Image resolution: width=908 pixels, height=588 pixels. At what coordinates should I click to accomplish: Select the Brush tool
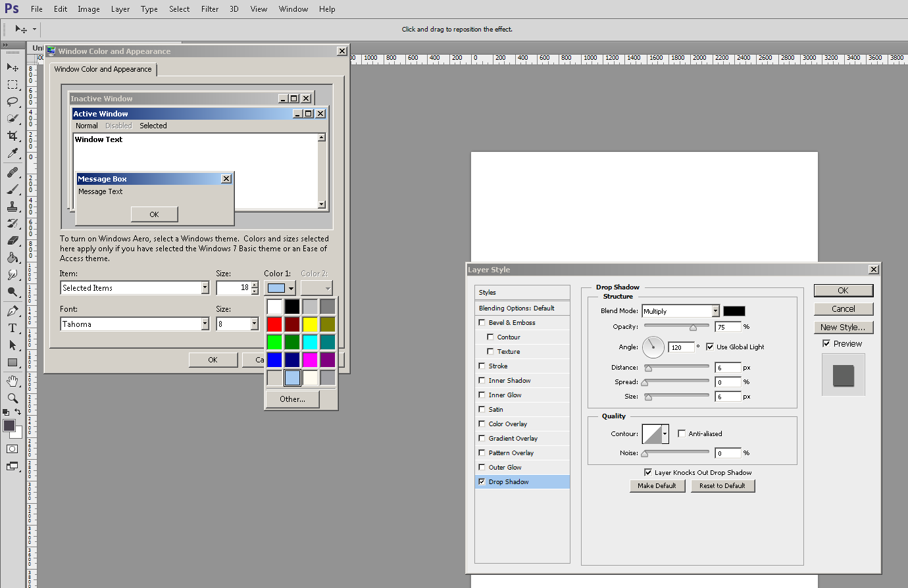coord(13,189)
